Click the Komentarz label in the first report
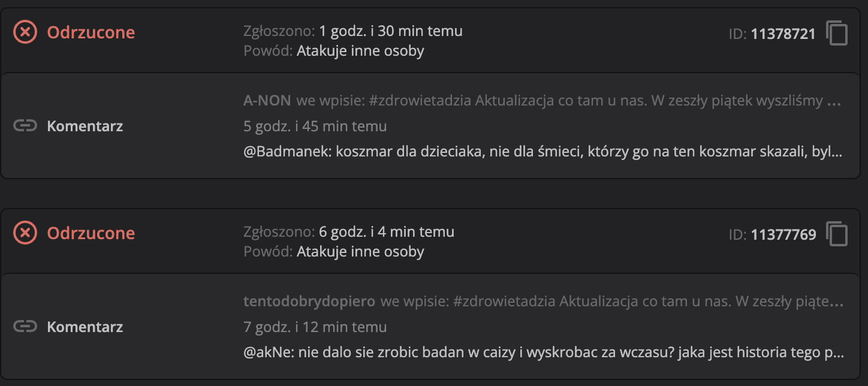The width and height of the screenshot is (868, 386). pyautogui.click(x=85, y=126)
